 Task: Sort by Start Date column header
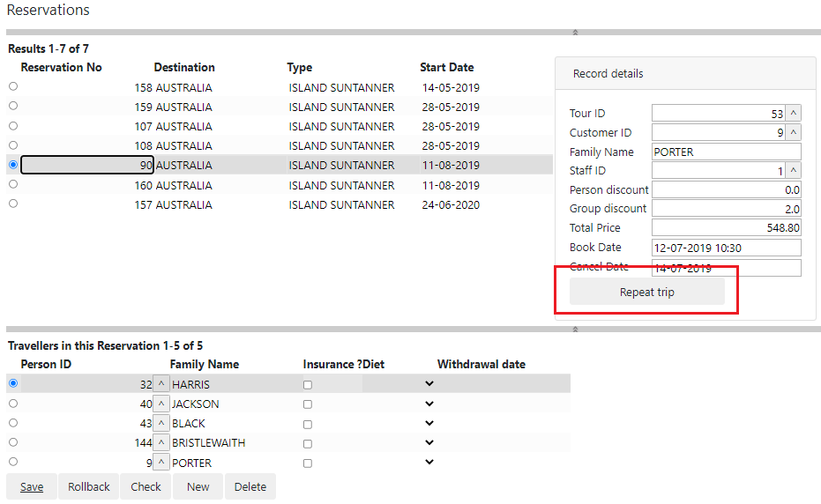(446, 67)
